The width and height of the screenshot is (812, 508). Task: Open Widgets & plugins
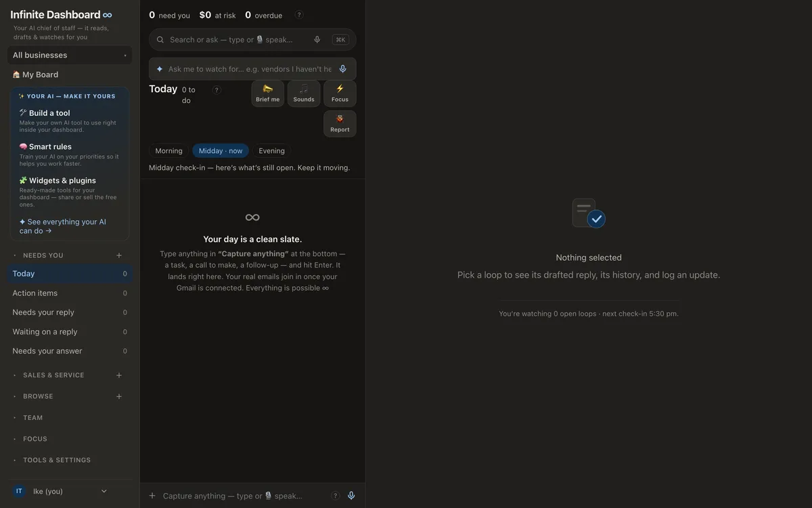pos(69,193)
